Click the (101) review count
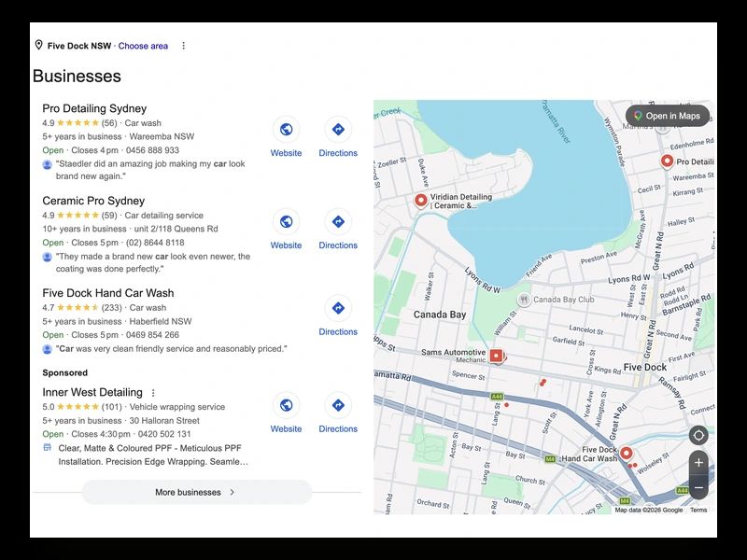This screenshot has height=560, width=747. pos(111,407)
